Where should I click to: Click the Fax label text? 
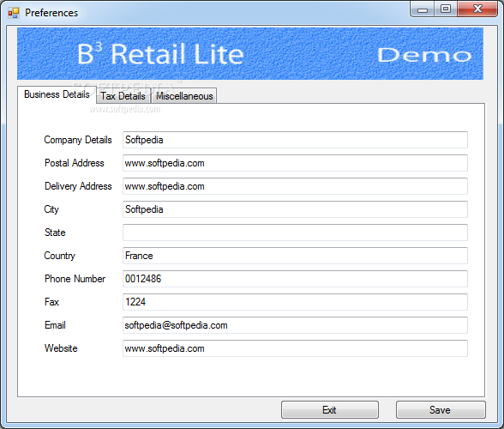coord(51,302)
